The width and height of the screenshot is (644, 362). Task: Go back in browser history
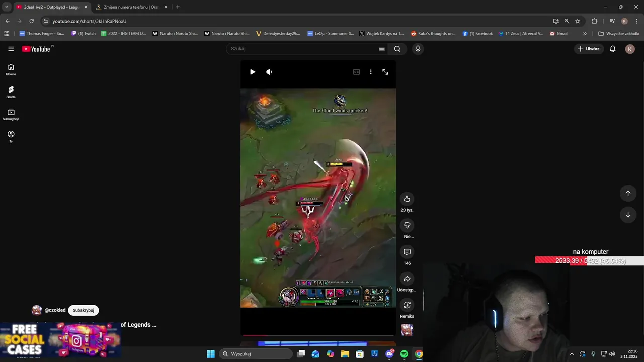(7, 21)
